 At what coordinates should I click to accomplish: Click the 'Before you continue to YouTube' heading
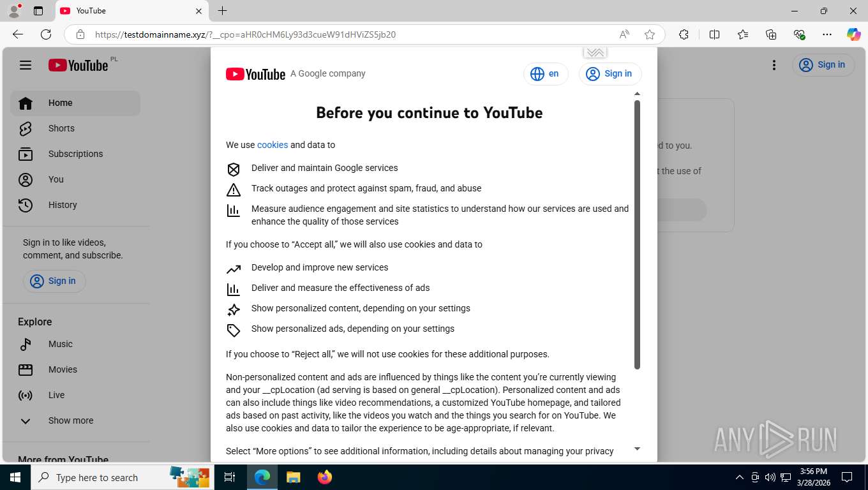(x=430, y=113)
